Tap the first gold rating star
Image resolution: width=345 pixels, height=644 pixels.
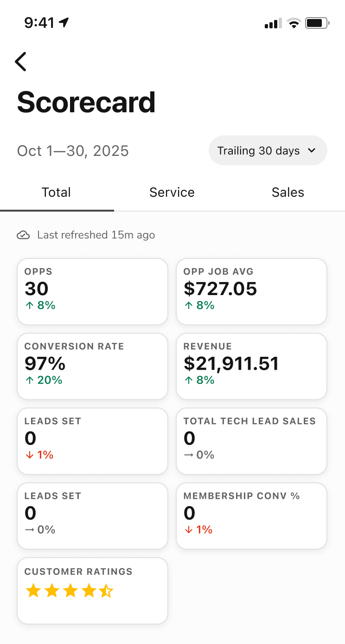click(x=33, y=591)
